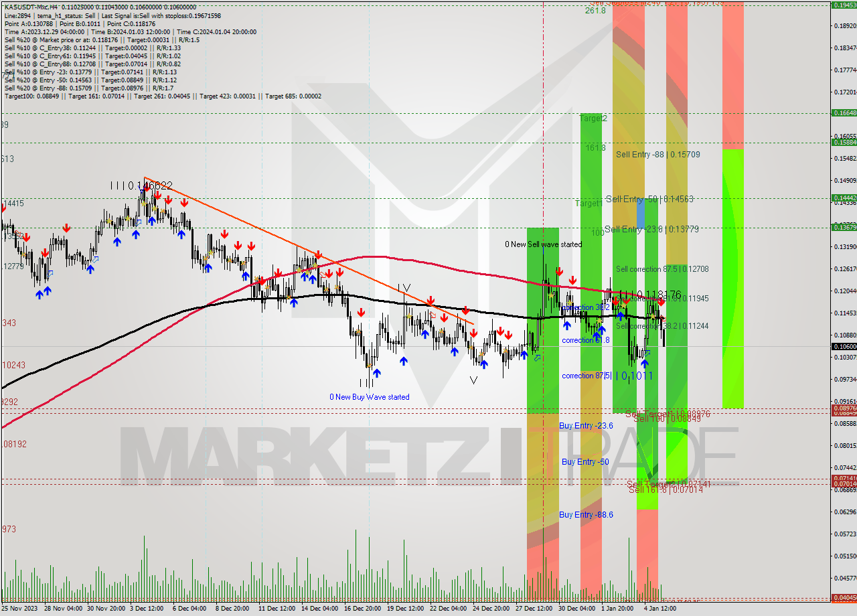Viewport: 857px width, 616px height.
Task: Click the blue 'correction 61.8' label
Action: 586,340
